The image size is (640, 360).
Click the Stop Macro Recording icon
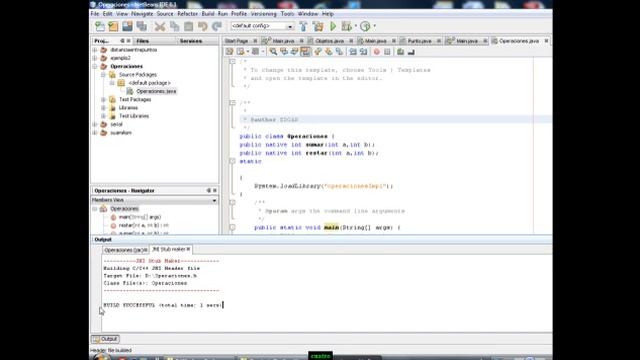(x=387, y=52)
